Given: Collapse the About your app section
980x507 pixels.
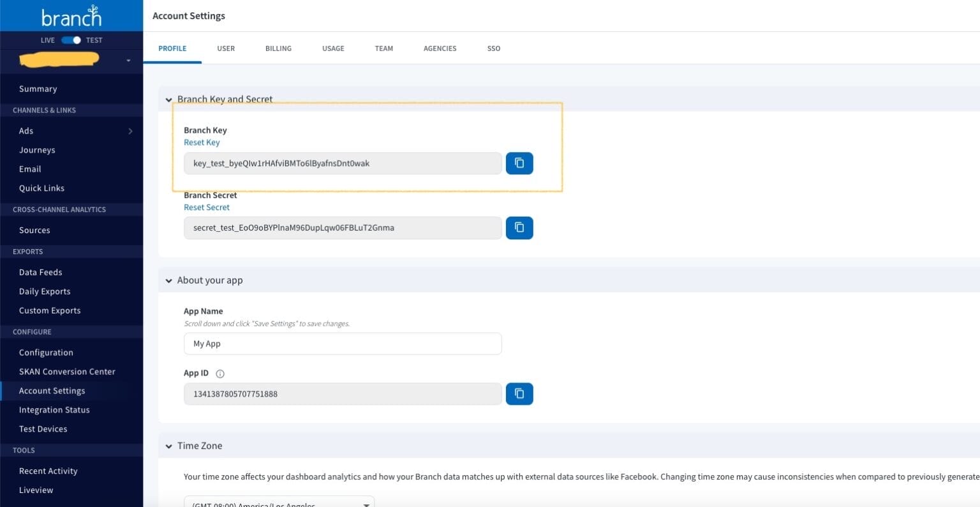Looking at the screenshot, I should (x=168, y=280).
